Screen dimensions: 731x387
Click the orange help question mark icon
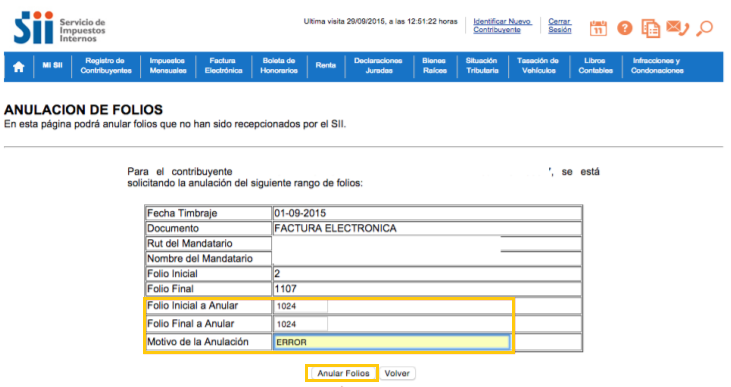(625, 28)
